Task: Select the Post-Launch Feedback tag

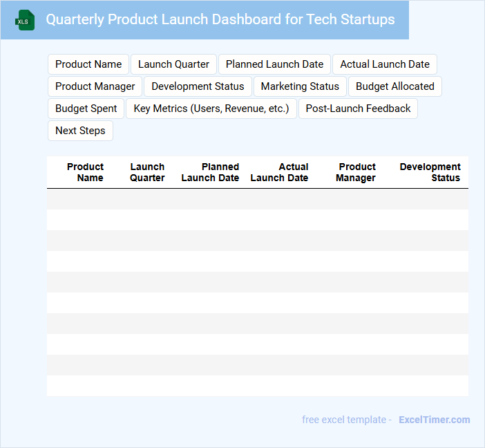Action: (358, 109)
